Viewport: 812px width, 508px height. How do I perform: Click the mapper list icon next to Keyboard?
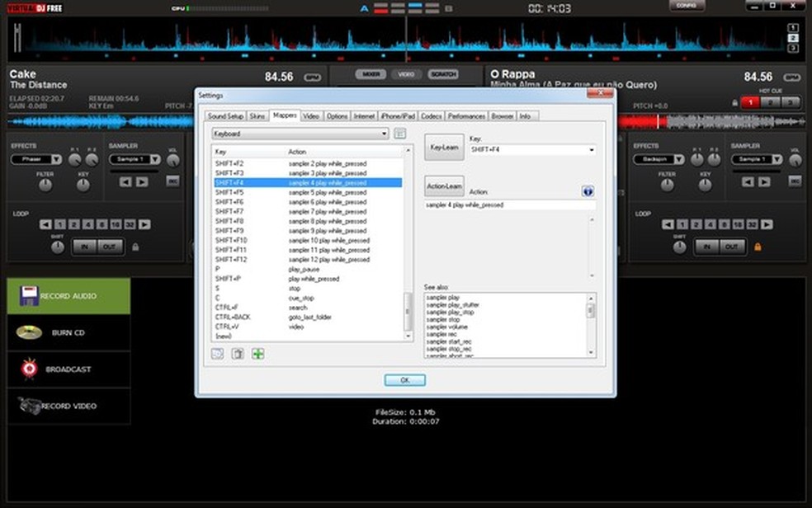tap(399, 134)
